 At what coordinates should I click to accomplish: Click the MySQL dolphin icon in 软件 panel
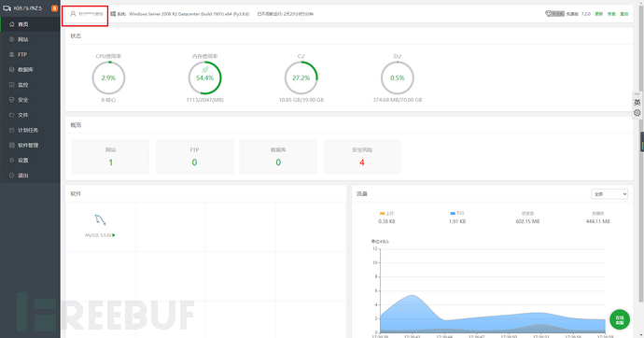[100, 220]
